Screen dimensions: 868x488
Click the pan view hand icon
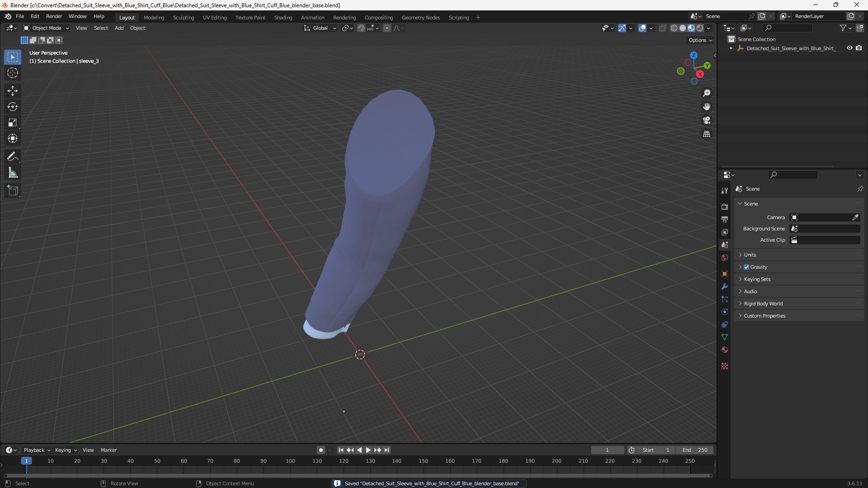[x=707, y=107]
